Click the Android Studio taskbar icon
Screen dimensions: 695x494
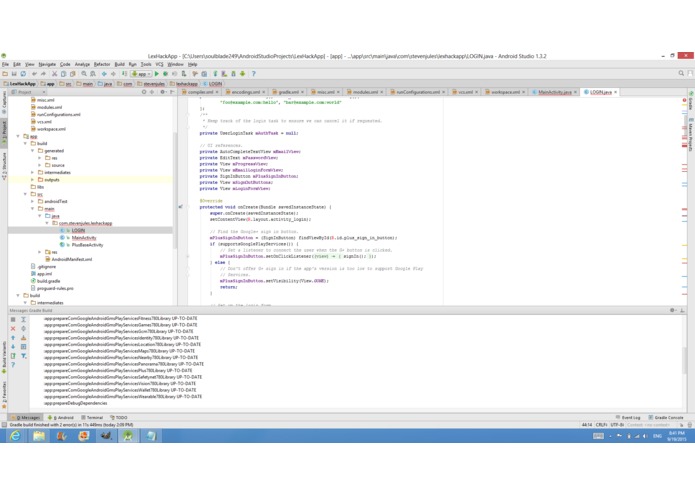click(128, 436)
